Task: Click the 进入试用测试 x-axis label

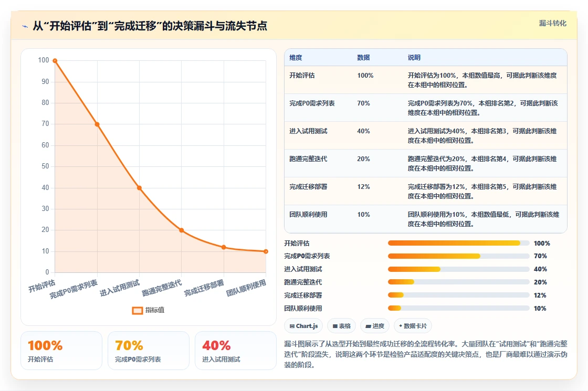Action: (120, 288)
